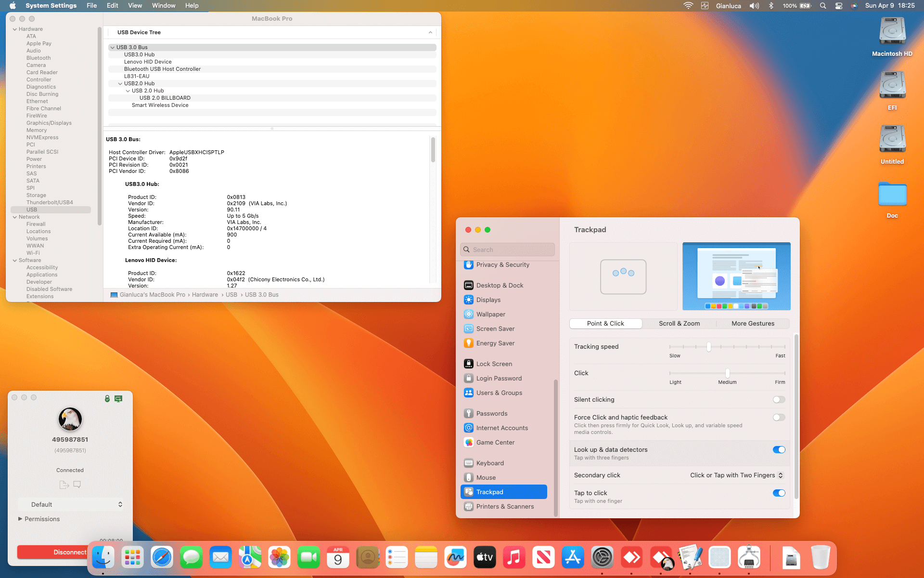Screen dimensions: 924x578
Task: Switch to Mouse settings
Action: 487,477
